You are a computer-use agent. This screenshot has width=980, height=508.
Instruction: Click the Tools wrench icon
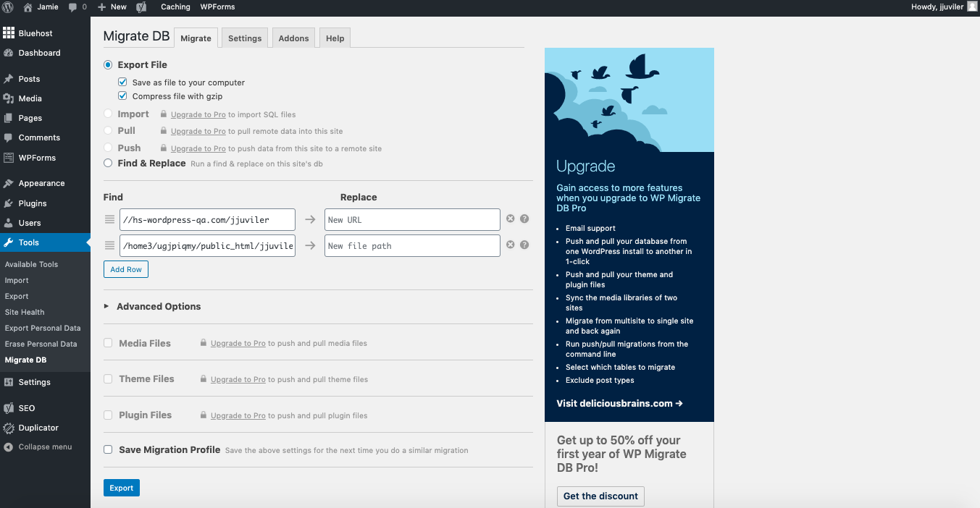point(9,242)
